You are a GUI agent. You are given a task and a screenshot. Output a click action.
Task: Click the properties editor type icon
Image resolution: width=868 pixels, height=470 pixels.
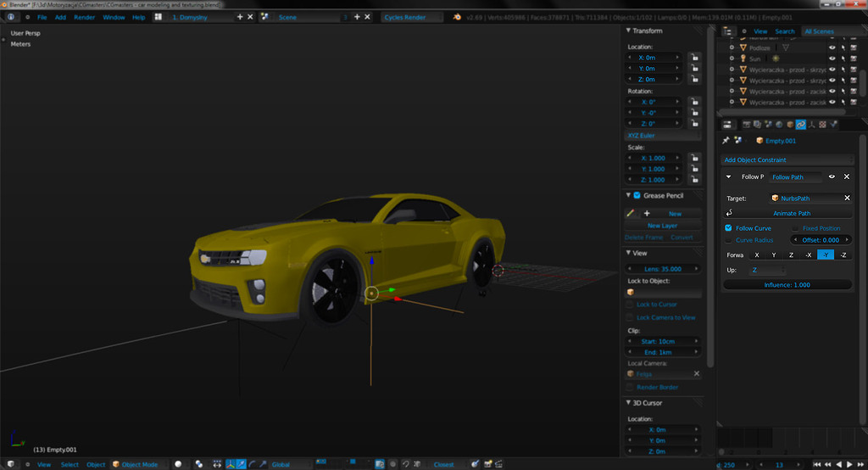click(x=727, y=125)
